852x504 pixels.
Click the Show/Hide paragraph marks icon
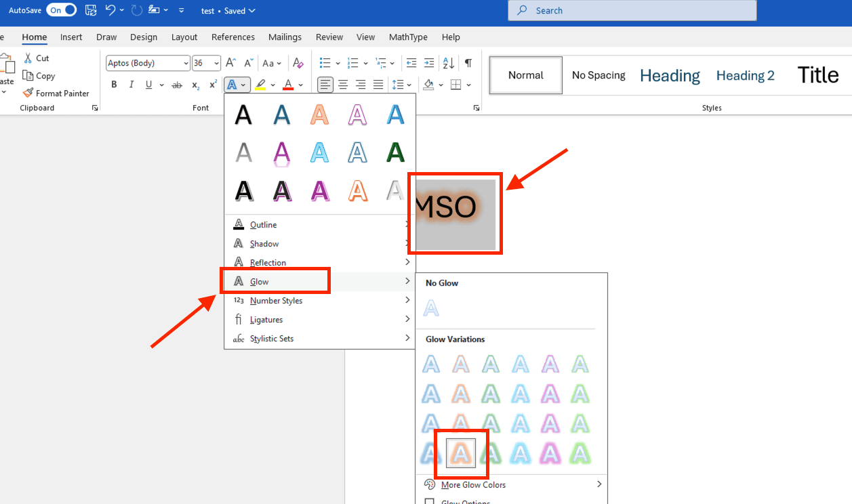click(468, 63)
